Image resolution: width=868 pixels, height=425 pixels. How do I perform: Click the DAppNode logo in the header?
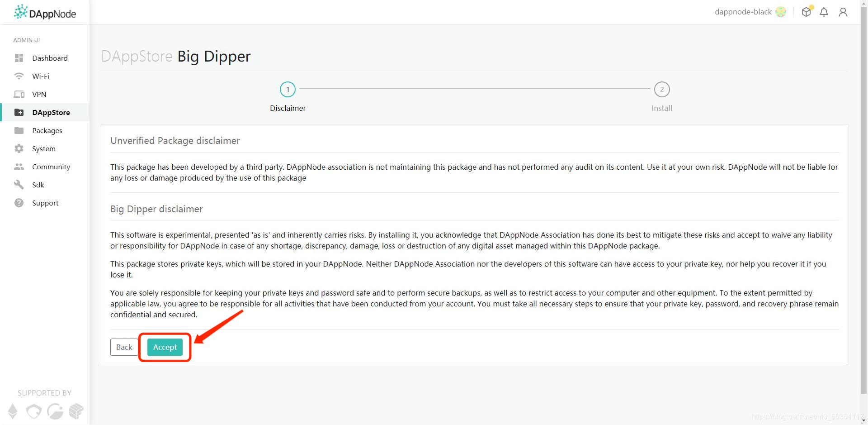pos(45,13)
